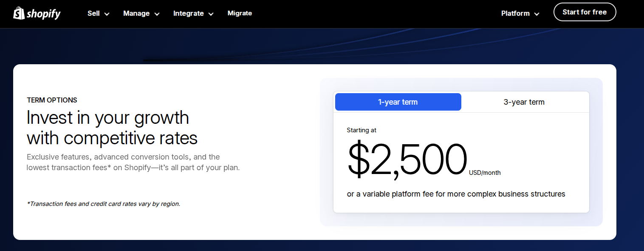Expand the Sell dropdown chevron
Image resolution: width=644 pixels, height=251 pixels.
pyautogui.click(x=107, y=14)
